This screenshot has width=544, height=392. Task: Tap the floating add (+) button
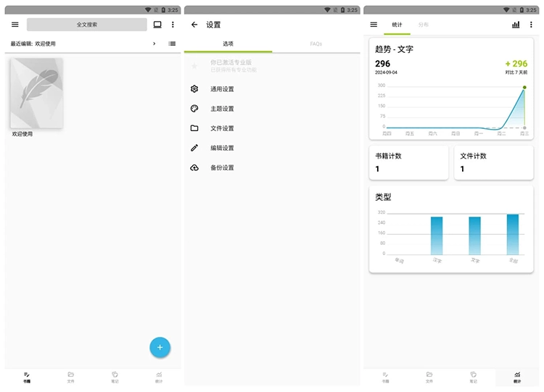[x=160, y=347]
